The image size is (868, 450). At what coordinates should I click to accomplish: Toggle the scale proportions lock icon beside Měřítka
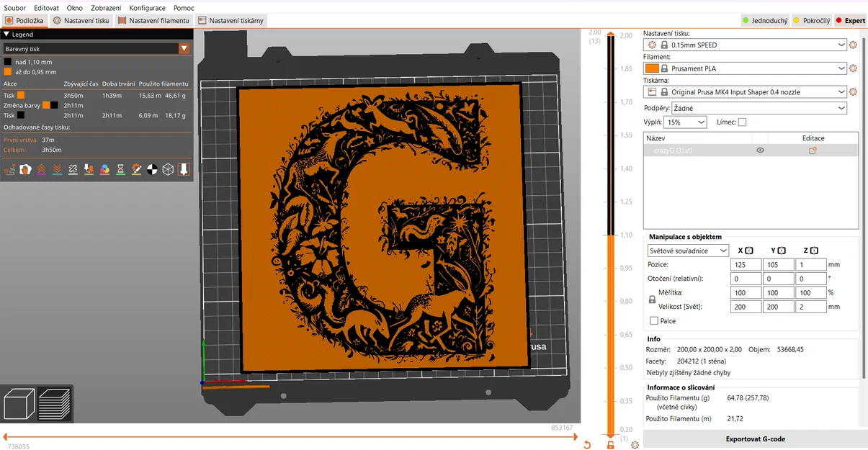652,300
